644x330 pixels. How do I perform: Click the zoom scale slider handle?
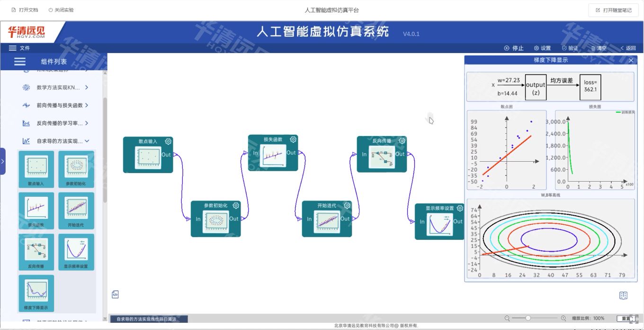(x=528, y=318)
